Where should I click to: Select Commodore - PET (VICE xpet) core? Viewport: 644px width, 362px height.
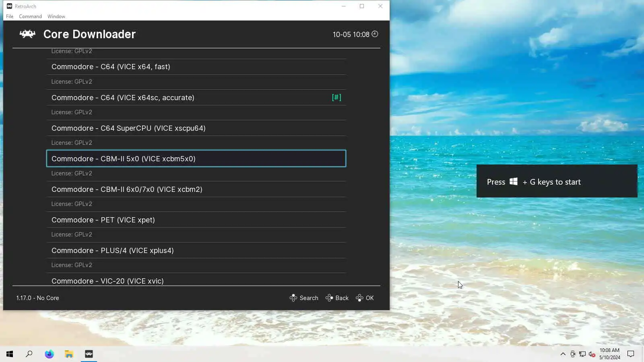pyautogui.click(x=196, y=220)
